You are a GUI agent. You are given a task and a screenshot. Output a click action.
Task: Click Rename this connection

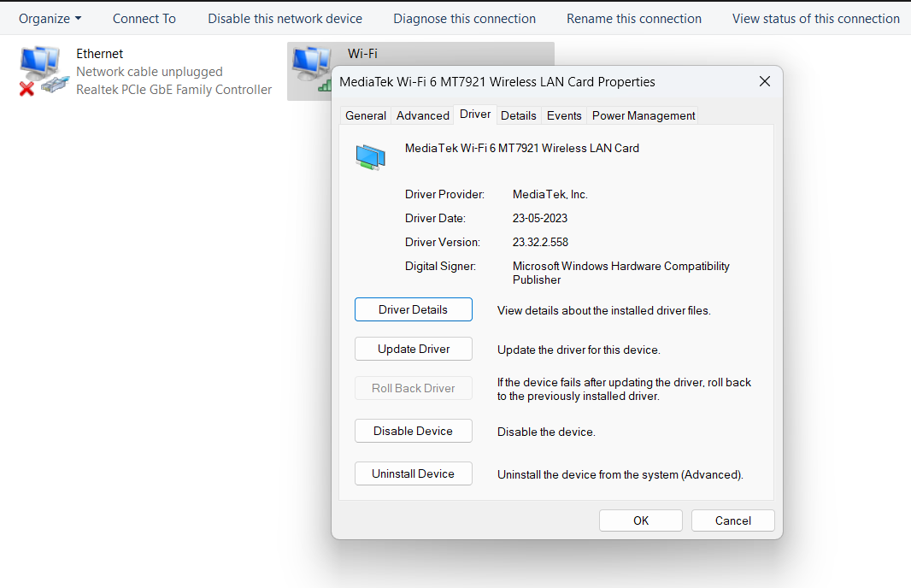(634, 19)
